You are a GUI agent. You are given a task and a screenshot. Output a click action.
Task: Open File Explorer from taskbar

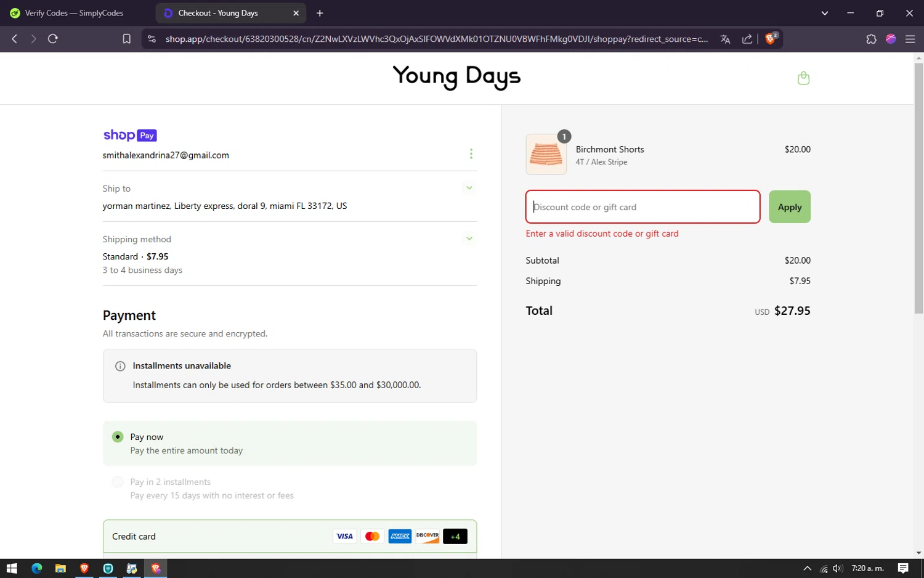[60, 568]
